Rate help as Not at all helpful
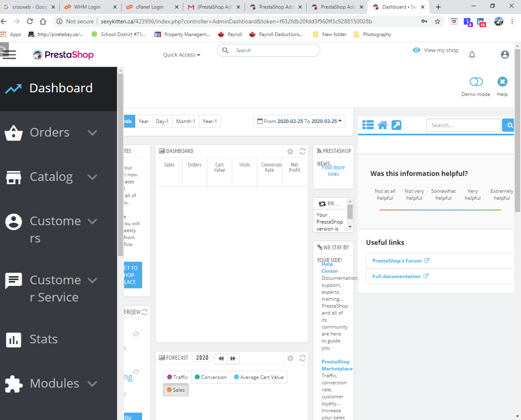Image resolution: width=521 pixels, height=420 pixels. 385,194
